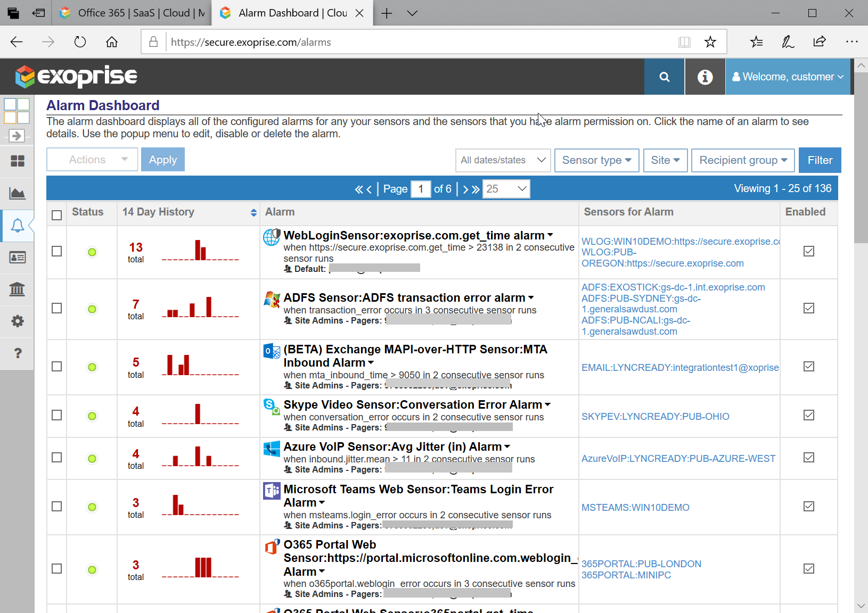Toggle Enabled checkbox for ADFS Sensor alarm

[809, 308]
